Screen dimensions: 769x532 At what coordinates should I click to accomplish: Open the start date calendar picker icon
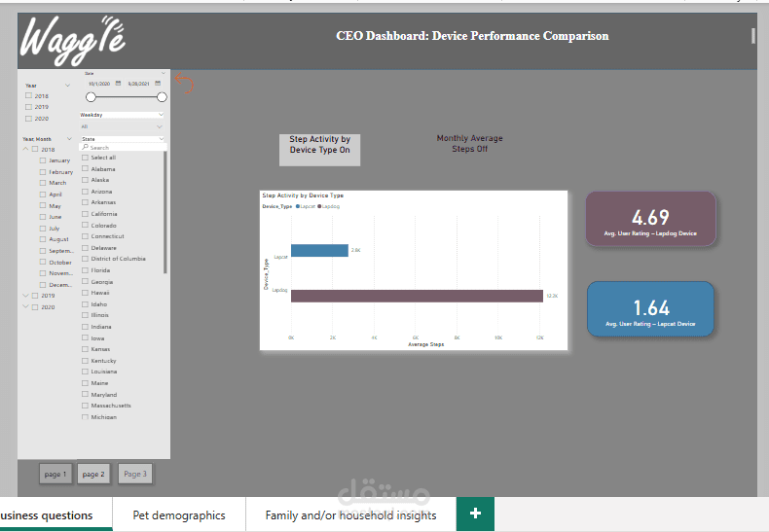click(x=118, y=84)
